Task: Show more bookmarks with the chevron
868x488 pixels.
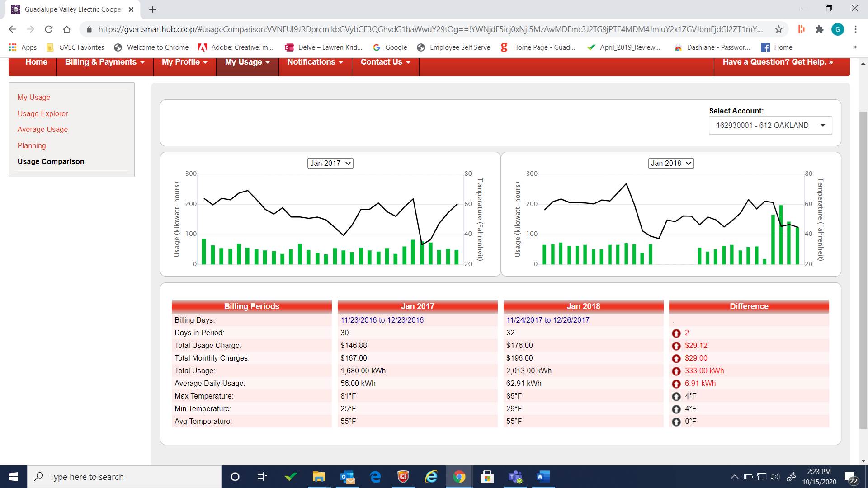Action: click(x=854, y=47)
